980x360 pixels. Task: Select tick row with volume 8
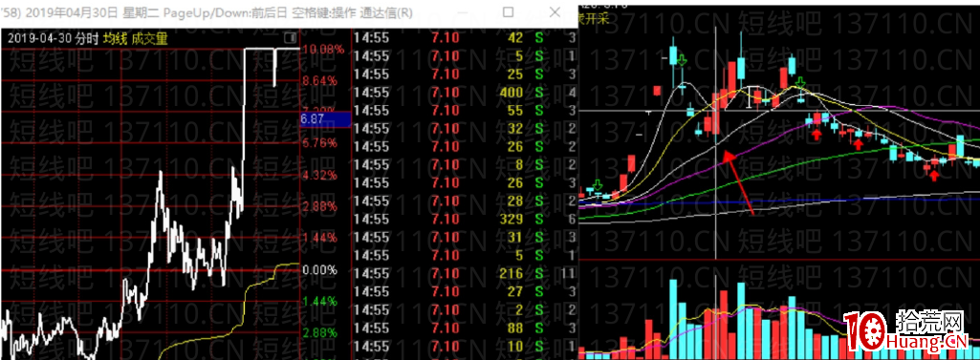(465, 164)
